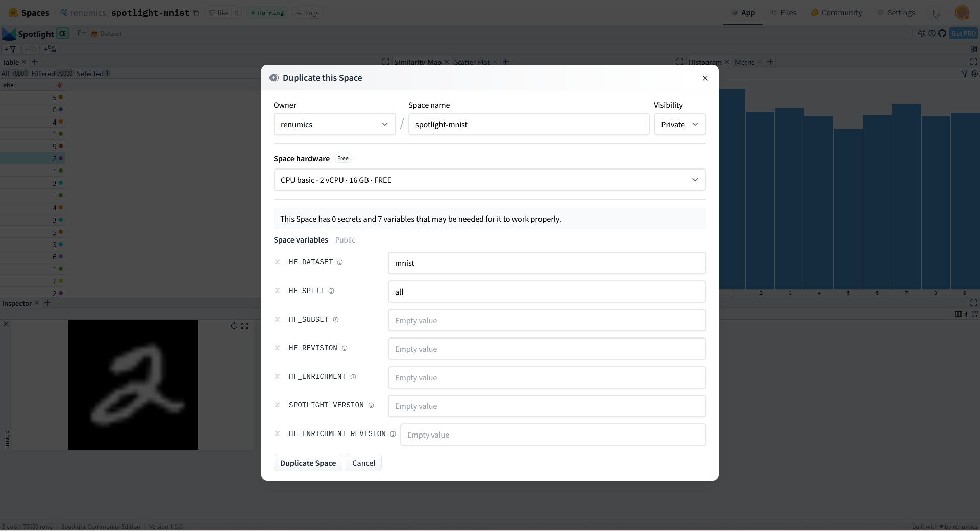Remove the SPOTLIGHT_VERSION variable with its X icon
This screenshot has height=531, width=980.
click(277, 405)
